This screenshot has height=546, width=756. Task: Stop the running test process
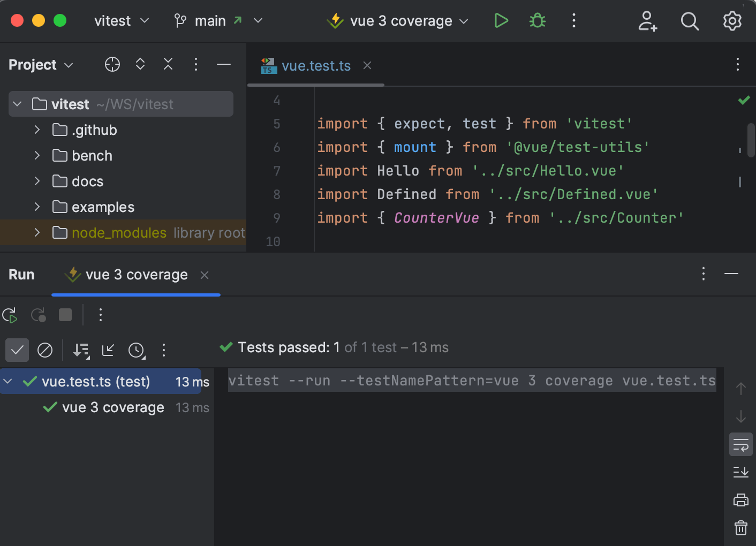[65, 315]
